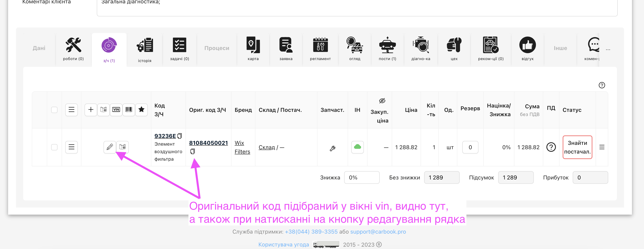Click the barcode scan icon in header
This screenshot has height=249, width=644.
click(129, 109)
